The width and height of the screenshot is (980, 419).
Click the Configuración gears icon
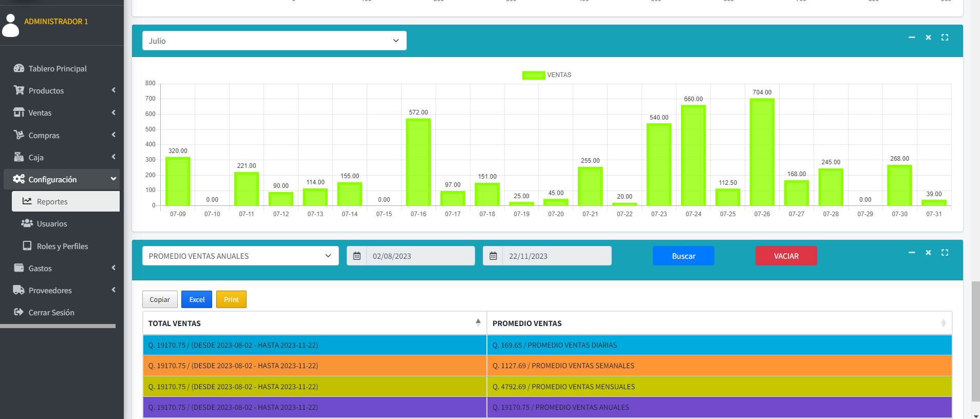point(19,179)
